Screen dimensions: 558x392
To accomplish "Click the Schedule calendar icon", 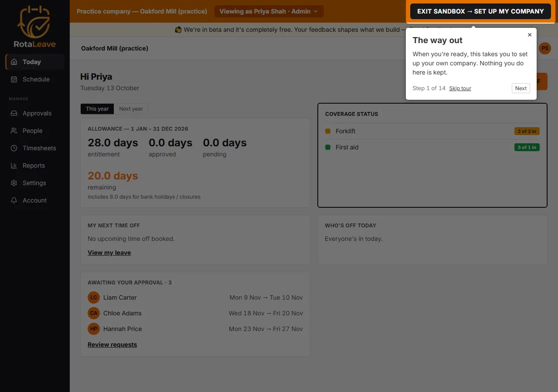I will coord(14,79).
